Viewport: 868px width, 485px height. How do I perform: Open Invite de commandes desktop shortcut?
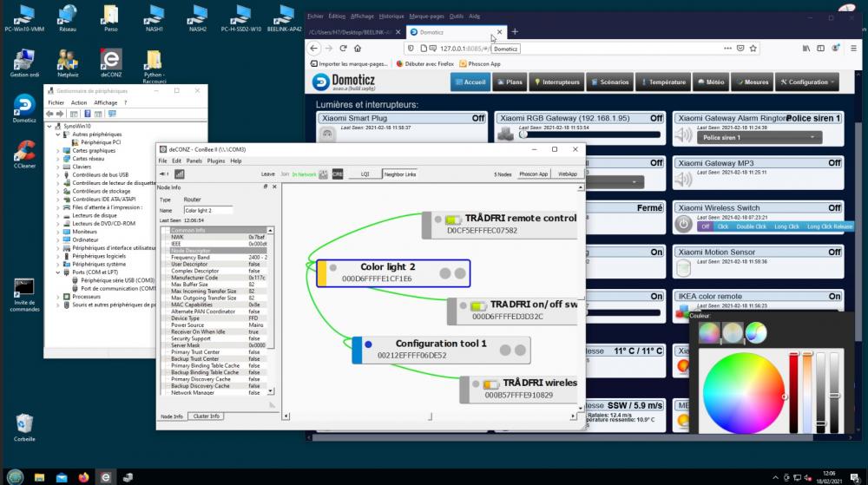pos(24,295)
